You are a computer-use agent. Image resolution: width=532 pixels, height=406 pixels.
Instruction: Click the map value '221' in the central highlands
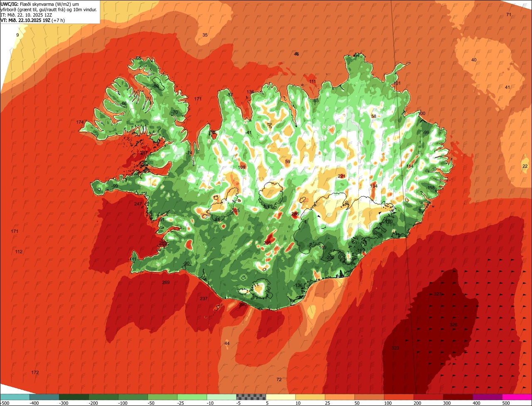(342, 176)
